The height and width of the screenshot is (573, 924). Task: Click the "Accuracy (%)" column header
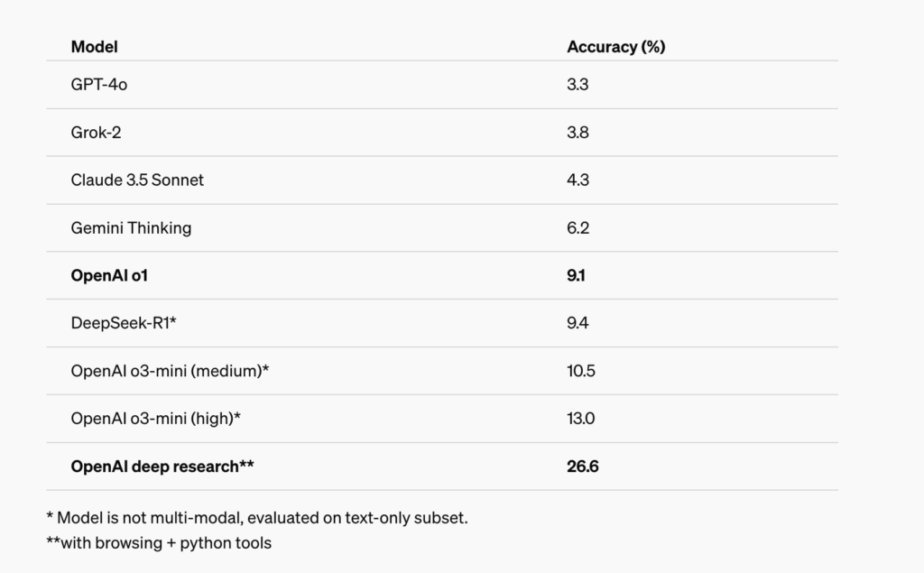[x=615, y=47]
